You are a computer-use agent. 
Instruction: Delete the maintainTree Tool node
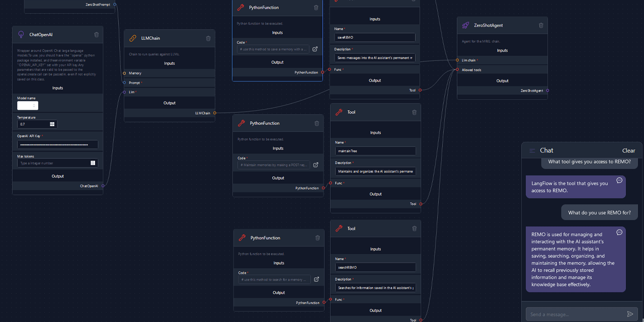414,112
